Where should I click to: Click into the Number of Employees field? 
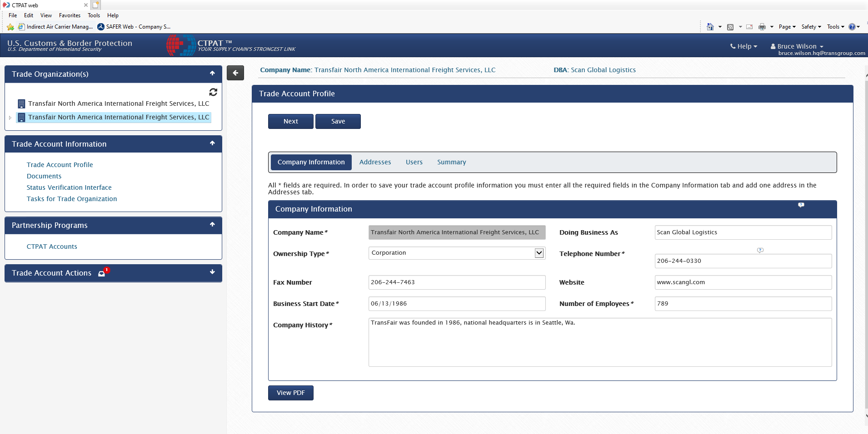743,304
